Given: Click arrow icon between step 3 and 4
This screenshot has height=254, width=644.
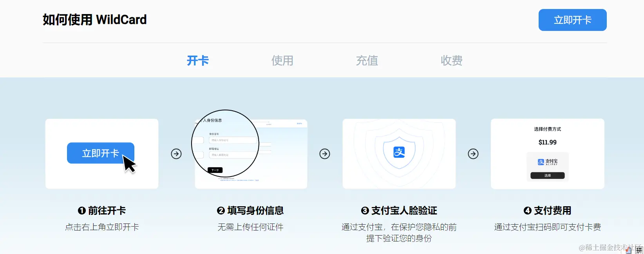Looking at the screenshot, I should [x=473, y=154].
